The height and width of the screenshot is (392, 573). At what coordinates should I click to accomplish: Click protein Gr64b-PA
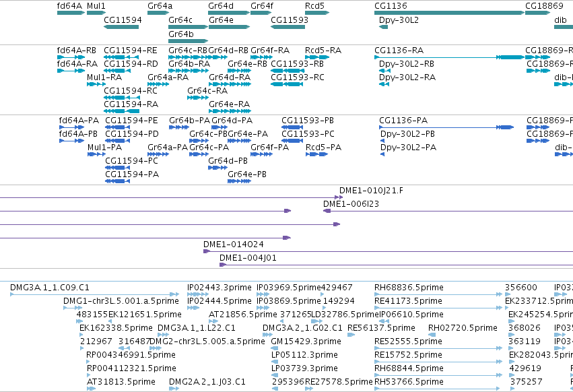179,127
